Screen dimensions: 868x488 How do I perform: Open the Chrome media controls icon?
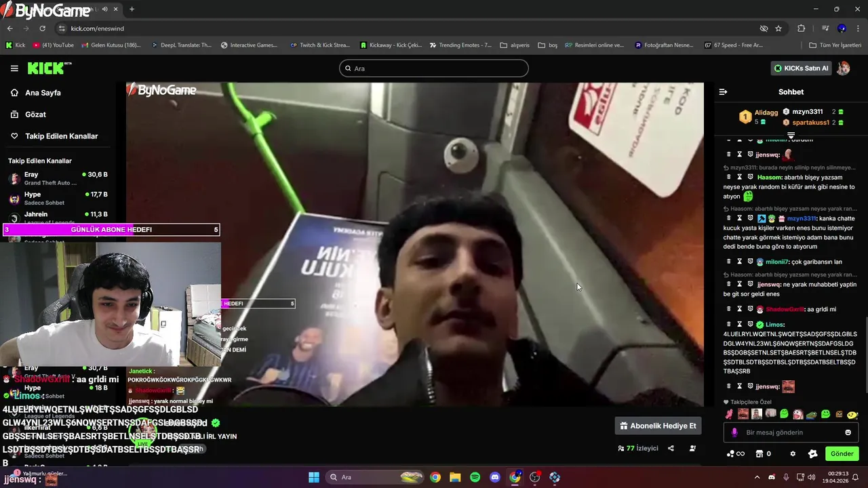(825, 28)
